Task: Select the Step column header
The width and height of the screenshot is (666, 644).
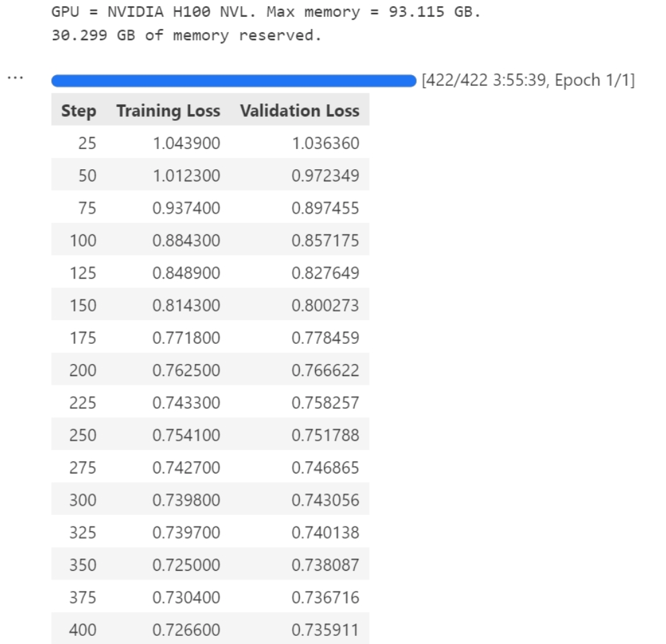Action: point(79,110)
